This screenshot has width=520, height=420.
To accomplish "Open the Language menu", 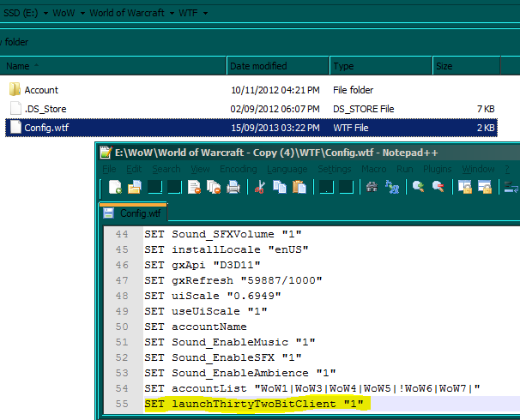I will tap(287, 169).
